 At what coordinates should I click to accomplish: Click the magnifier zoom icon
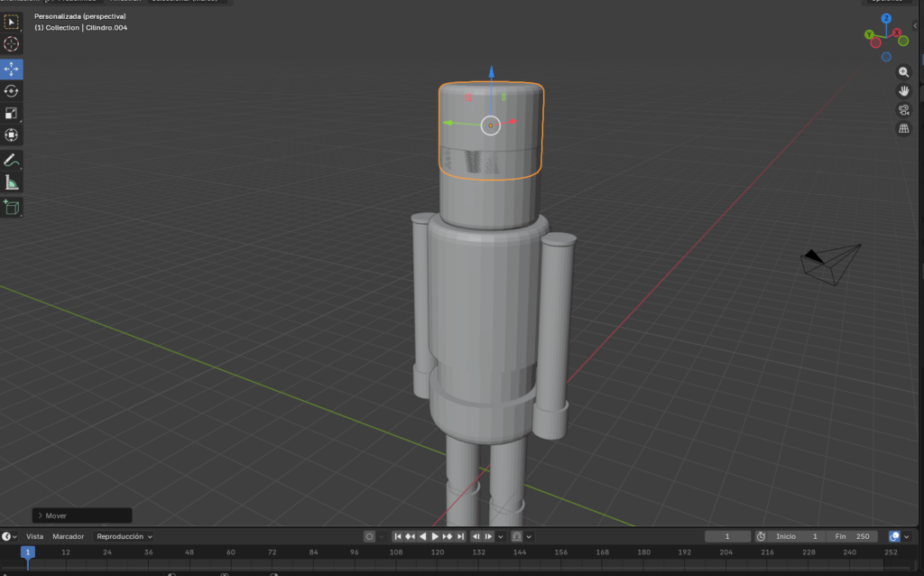[903, 71]
